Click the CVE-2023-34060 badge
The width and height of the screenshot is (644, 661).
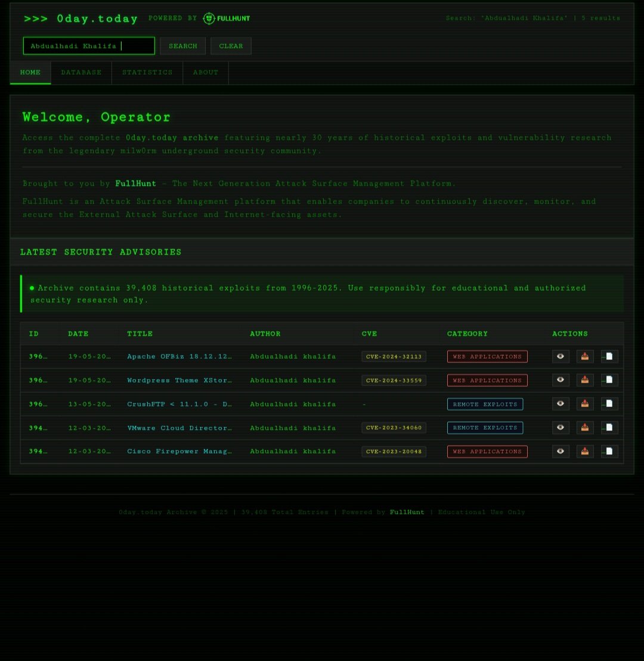coord(394,428)
